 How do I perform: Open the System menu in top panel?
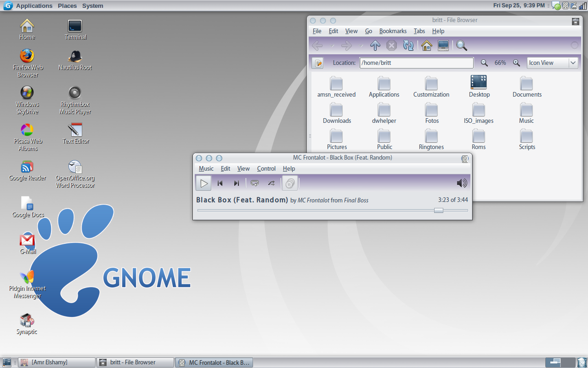coord(93,6)
